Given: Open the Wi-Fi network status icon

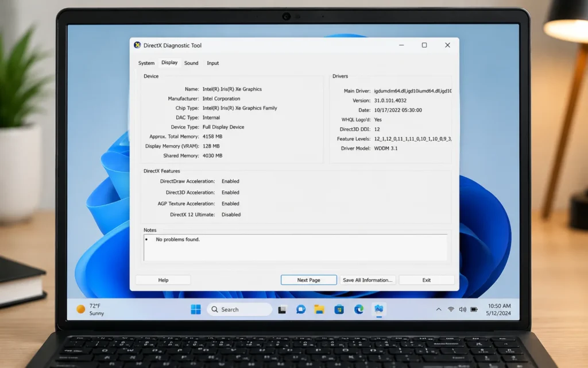Looking at the screenshot, I should 451,309.
